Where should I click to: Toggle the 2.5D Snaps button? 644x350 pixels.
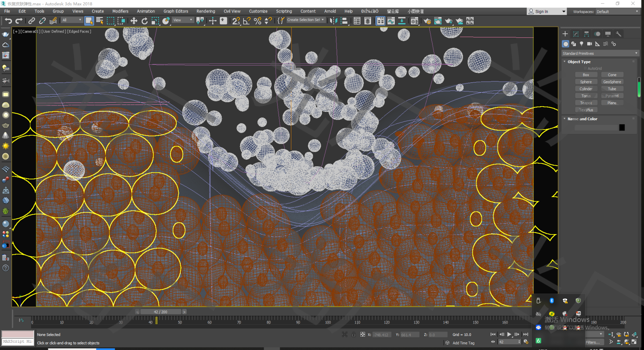(236, 21)
